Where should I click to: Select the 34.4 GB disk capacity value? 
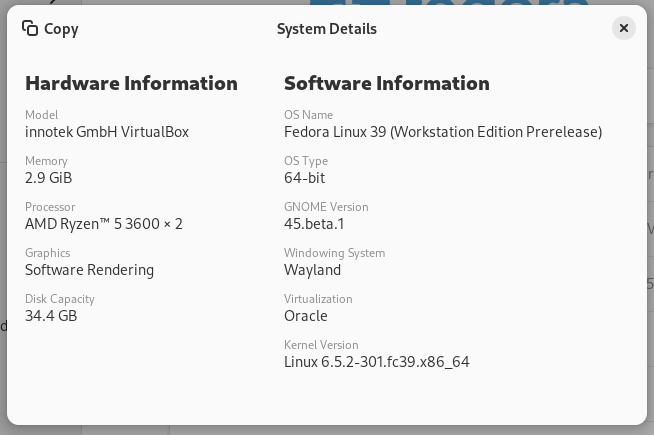pos(51,316)
